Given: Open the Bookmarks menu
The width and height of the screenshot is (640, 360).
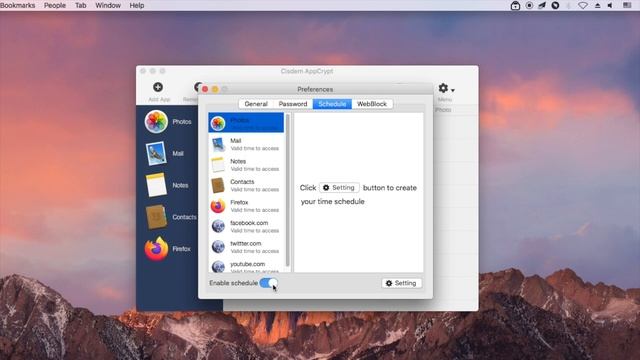Looking at the screenshot, I should tap(18, 5).
